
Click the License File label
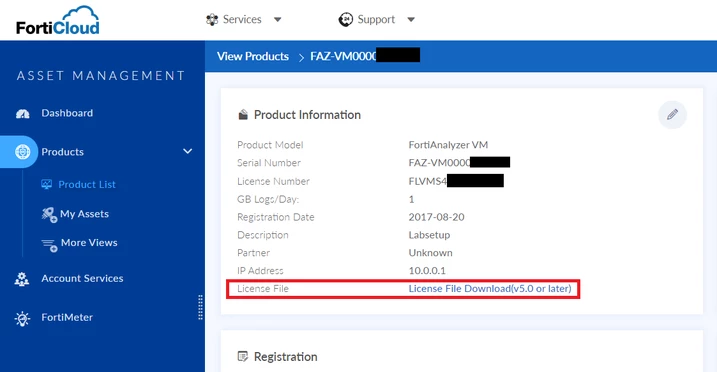click(x=263, y=289)
